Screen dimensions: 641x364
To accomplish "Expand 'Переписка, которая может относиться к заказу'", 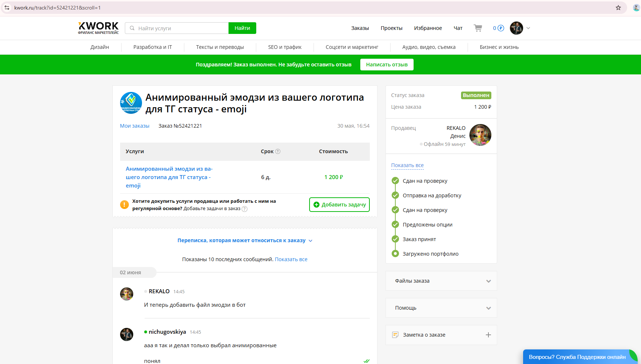I will (x=245, y=240).
